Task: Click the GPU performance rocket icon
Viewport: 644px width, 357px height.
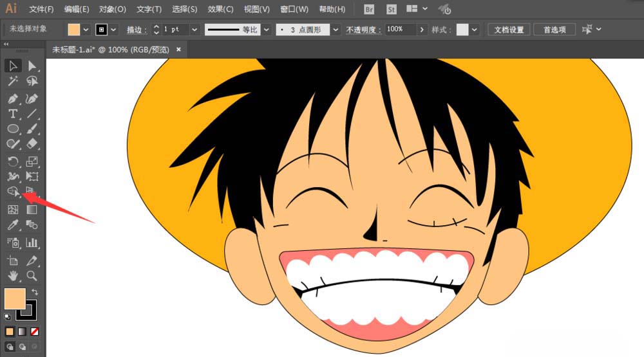Action: click(x=445, y=9)
